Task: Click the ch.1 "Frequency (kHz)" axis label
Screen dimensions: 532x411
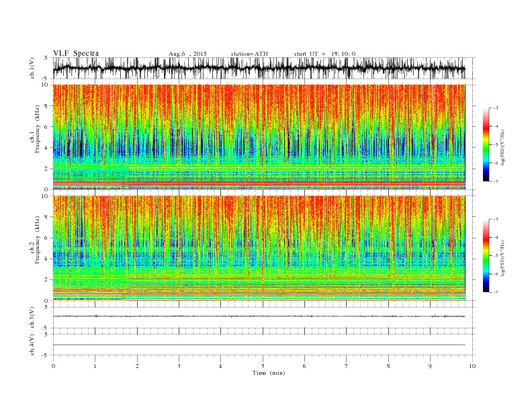Action: (x=38, y=129)
